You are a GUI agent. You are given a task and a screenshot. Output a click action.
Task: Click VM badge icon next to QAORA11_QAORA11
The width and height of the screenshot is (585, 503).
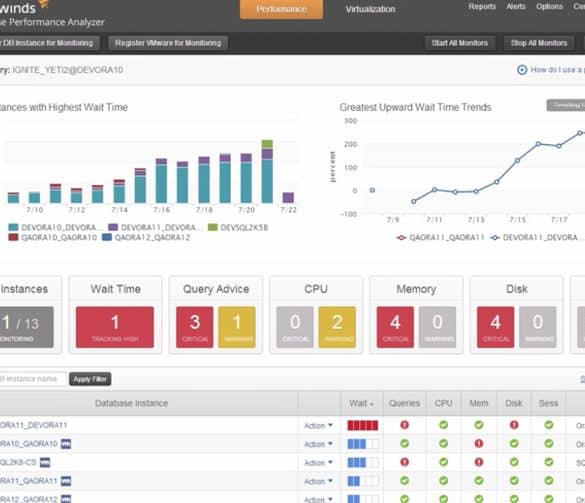pos(66,481)
